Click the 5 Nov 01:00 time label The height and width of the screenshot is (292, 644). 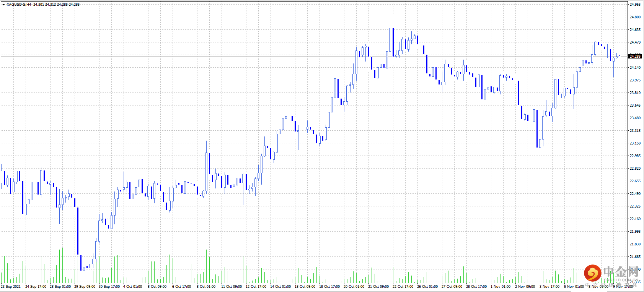[574, 287]
